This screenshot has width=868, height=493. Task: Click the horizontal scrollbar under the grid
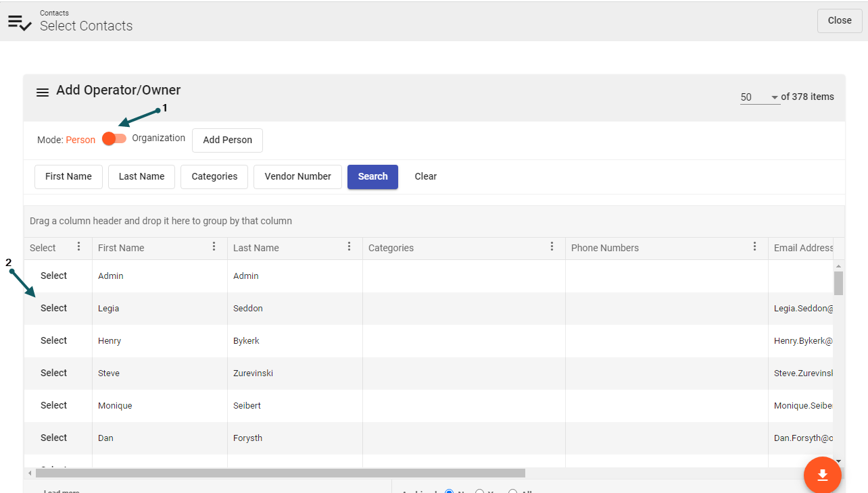click(280, 473)
